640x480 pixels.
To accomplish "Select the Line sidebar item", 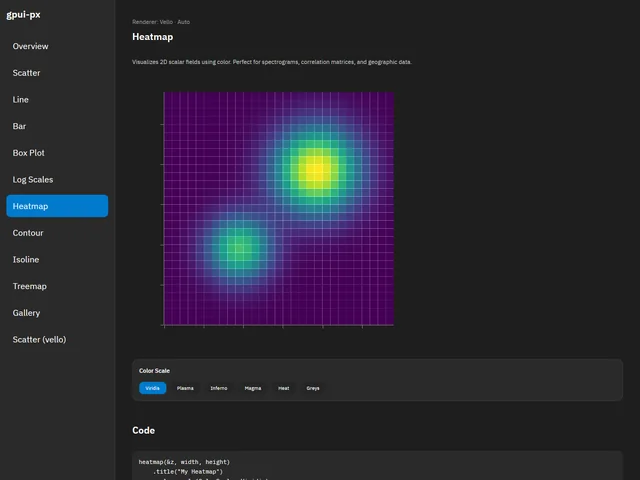I will pos(57,100).
